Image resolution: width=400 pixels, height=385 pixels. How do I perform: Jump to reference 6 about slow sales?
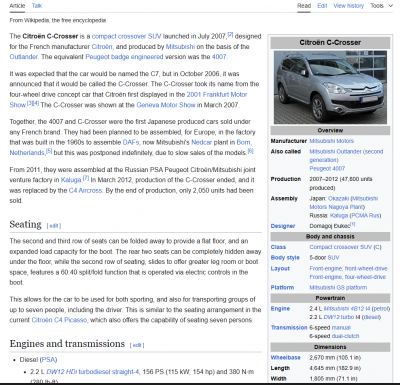click(x=250, y=151)
